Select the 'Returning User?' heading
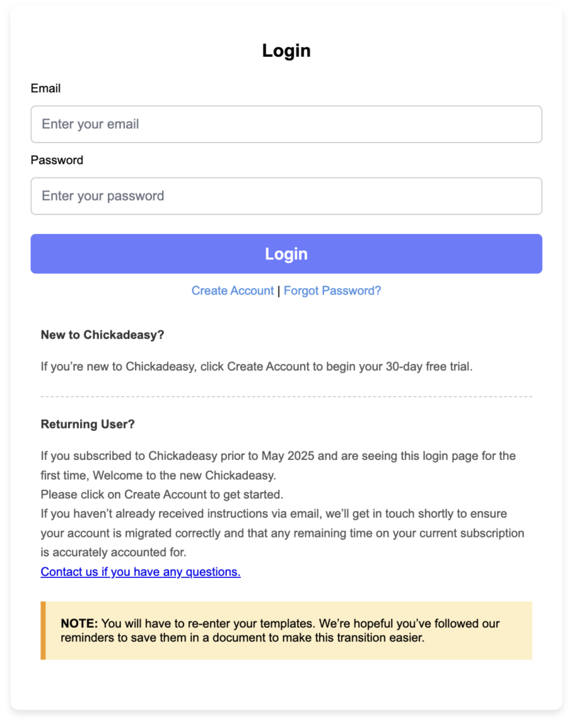Screen dimensions: 577x728 tap(87, 424)
